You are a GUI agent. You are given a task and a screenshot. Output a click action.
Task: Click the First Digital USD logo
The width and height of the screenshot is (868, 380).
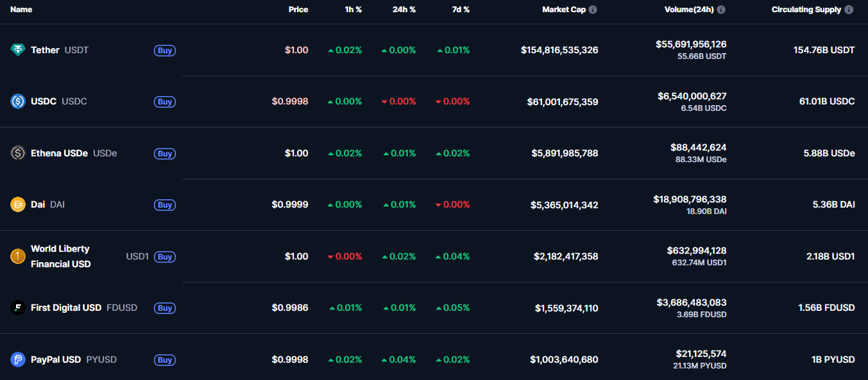coord(18,308)
